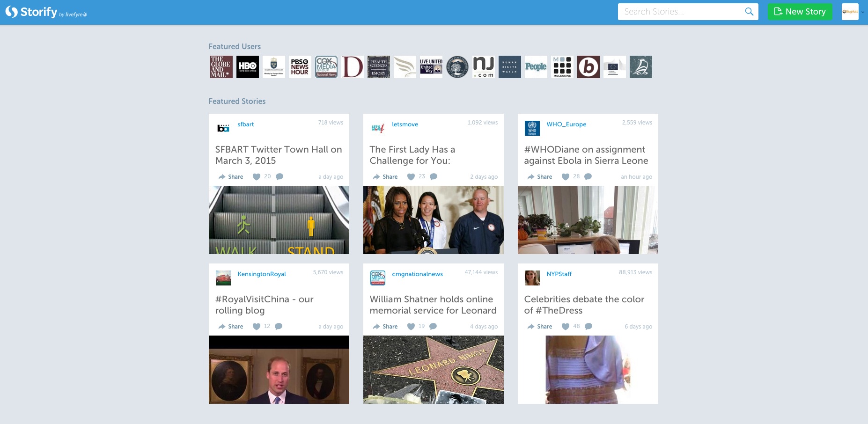The height and width of the screenshot is (424, 868).
Task: Open the sailboat logo featured user
Action: click(641, 67)
